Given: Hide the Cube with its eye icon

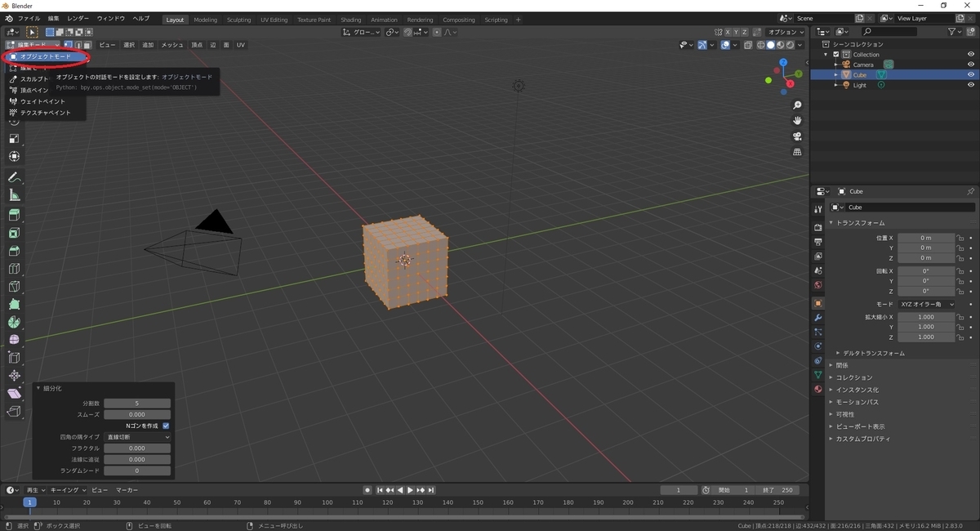Looking at the screenshot, I should (x=971, y=74).
